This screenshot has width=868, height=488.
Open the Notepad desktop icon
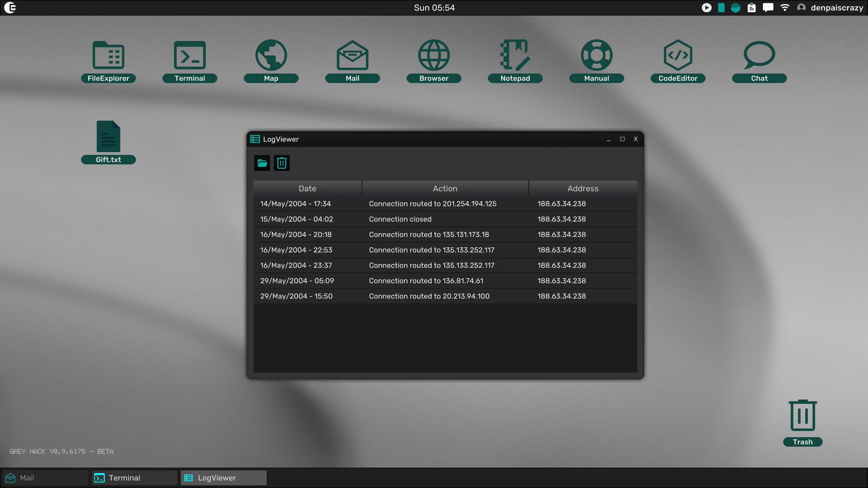coord(515,56)
